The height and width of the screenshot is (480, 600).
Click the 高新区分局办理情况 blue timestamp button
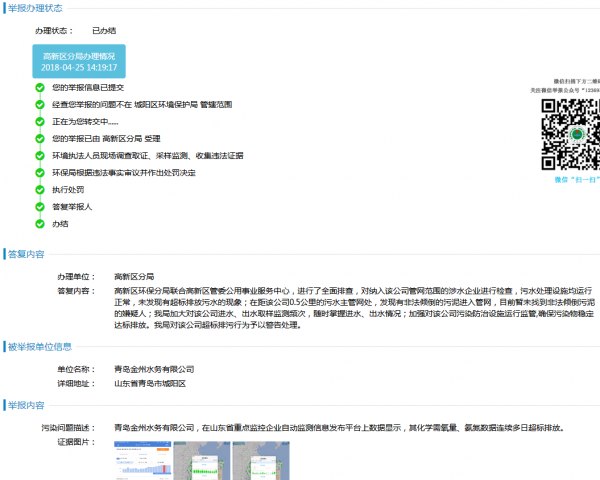pos(79,61)
